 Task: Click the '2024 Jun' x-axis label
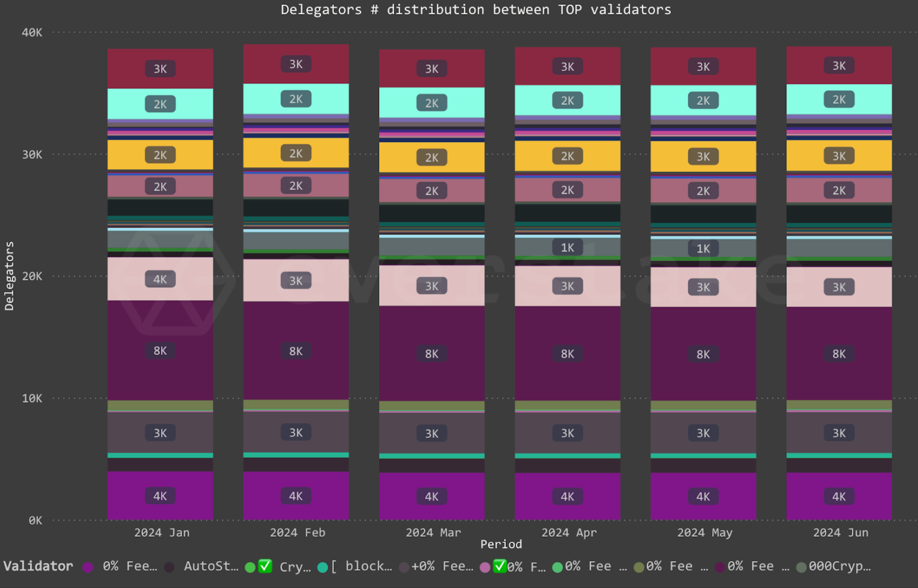click(840, 533)
